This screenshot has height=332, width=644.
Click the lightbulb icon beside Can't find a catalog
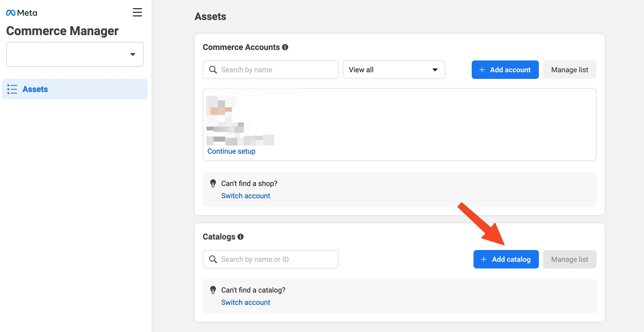click(x=213, y=290)
